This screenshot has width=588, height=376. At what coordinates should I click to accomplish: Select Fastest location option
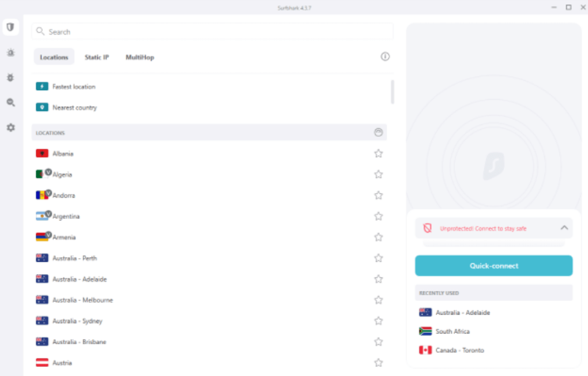tap(210, 86)
